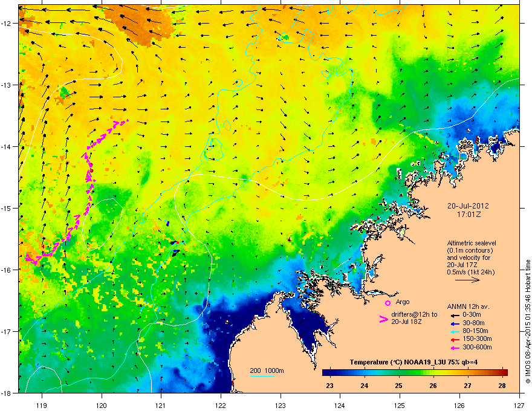
Task: Click the 0.5m/s velocity scale arrow
Action: (x=467, y=280)
